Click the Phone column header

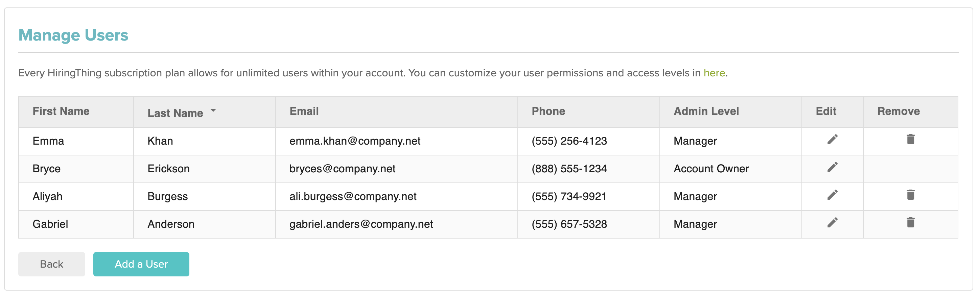click(x=548, y=111)
